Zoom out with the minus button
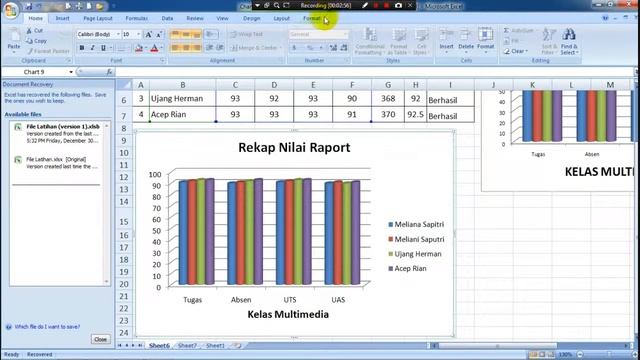This screenshot has height=360, width=640. [580, 355]
